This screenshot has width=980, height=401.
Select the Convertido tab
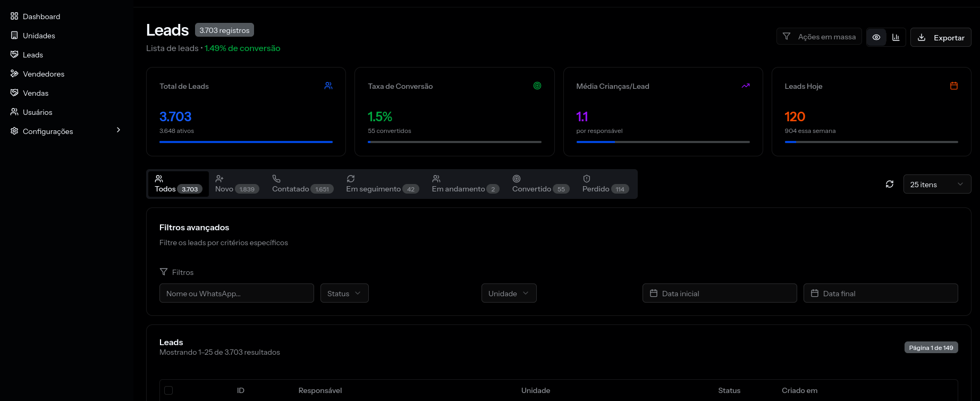[x=540, y=184]
